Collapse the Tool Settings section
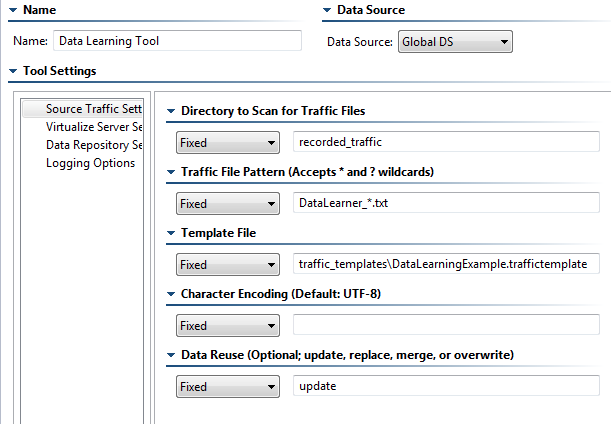 (x=13, y=71)
